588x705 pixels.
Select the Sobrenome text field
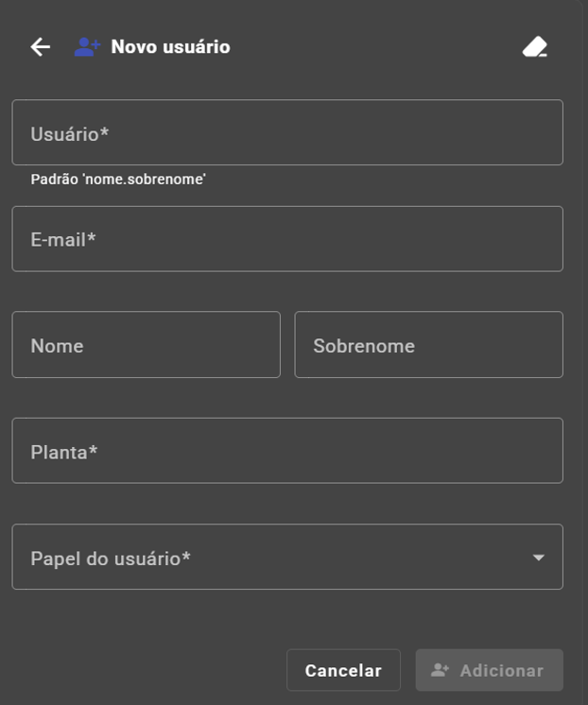[429, 344]
